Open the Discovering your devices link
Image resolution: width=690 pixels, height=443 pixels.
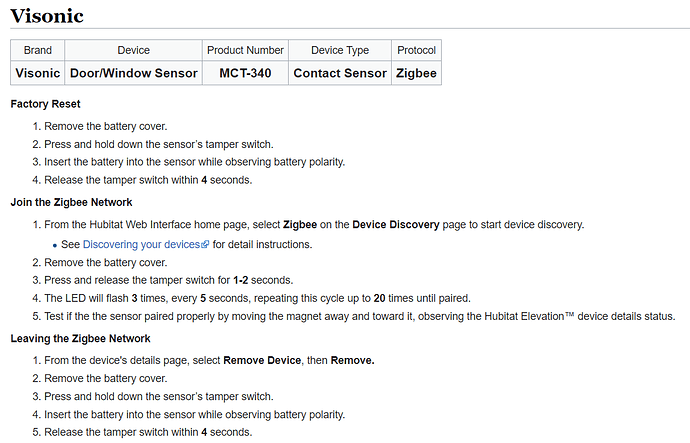[146, 245]
